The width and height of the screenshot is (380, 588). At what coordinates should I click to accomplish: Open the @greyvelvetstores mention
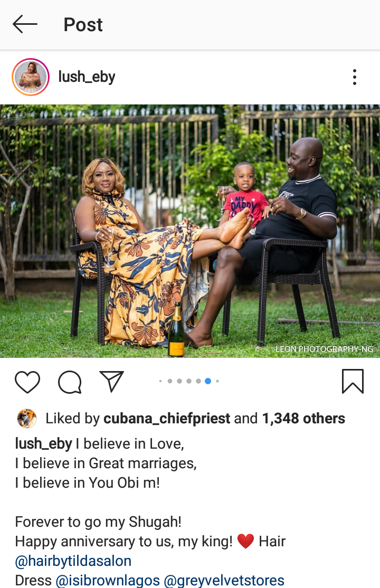pos(224,581)
